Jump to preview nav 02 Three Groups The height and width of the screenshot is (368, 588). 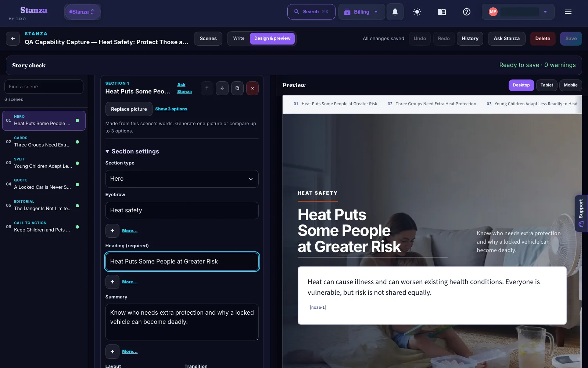[x=432, y=104]
